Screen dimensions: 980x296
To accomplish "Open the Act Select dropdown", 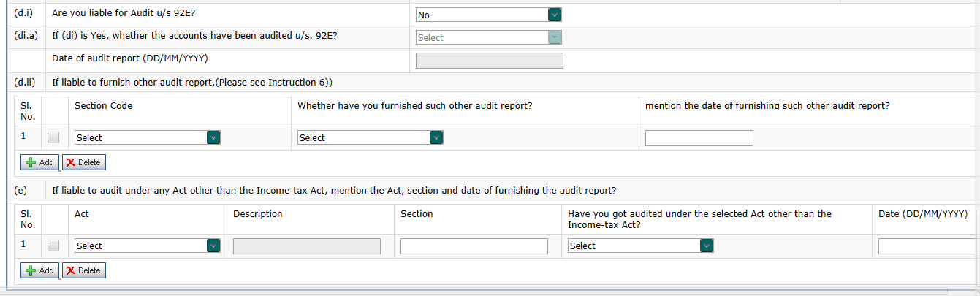I will click(x=147, y=246).
